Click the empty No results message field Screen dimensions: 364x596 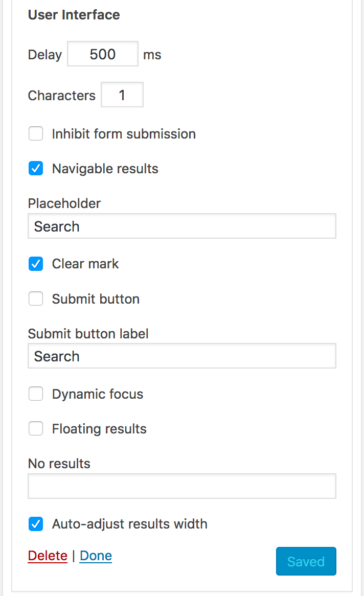tap(181, 486)
